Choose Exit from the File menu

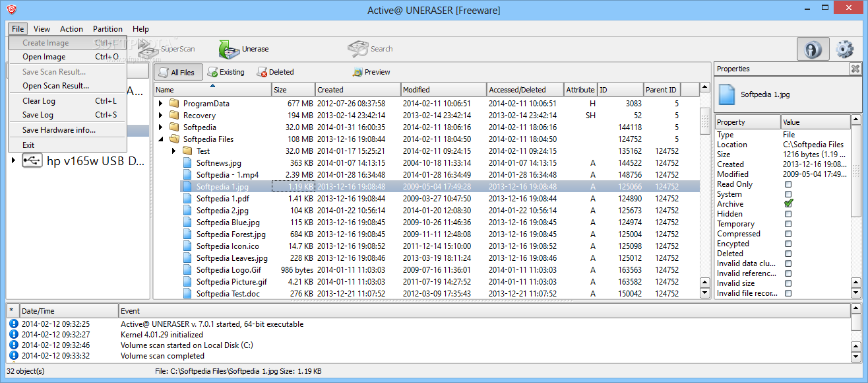click(x=67, y=145)
